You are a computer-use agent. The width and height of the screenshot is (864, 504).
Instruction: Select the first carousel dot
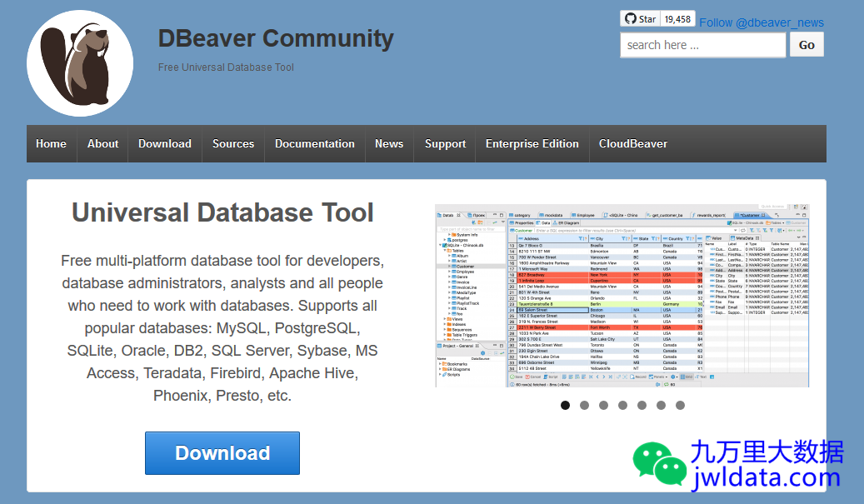click(x=566, y=406)
